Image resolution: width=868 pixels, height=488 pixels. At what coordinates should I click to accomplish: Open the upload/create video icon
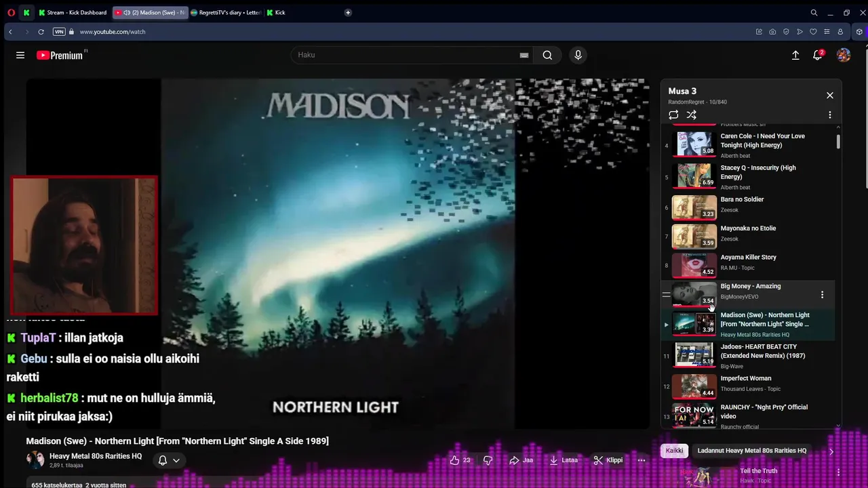coord(795,56)
